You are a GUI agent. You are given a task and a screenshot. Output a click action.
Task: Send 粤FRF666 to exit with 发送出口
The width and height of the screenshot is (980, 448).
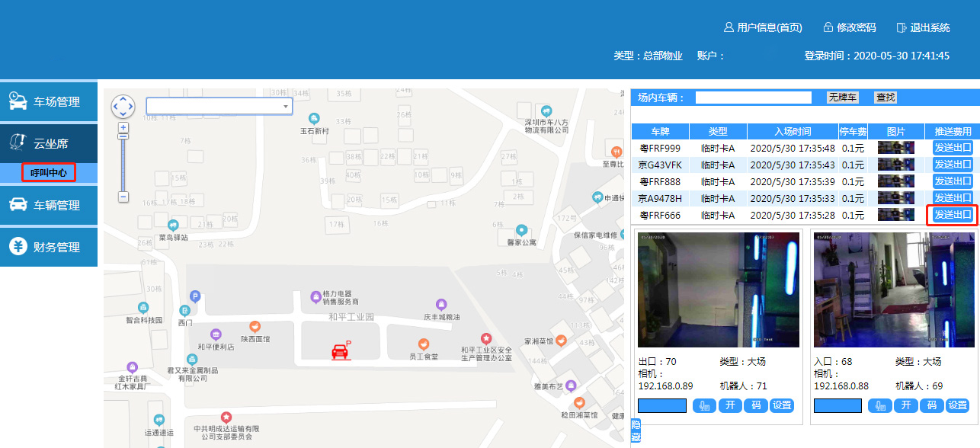tap(953, 215)
